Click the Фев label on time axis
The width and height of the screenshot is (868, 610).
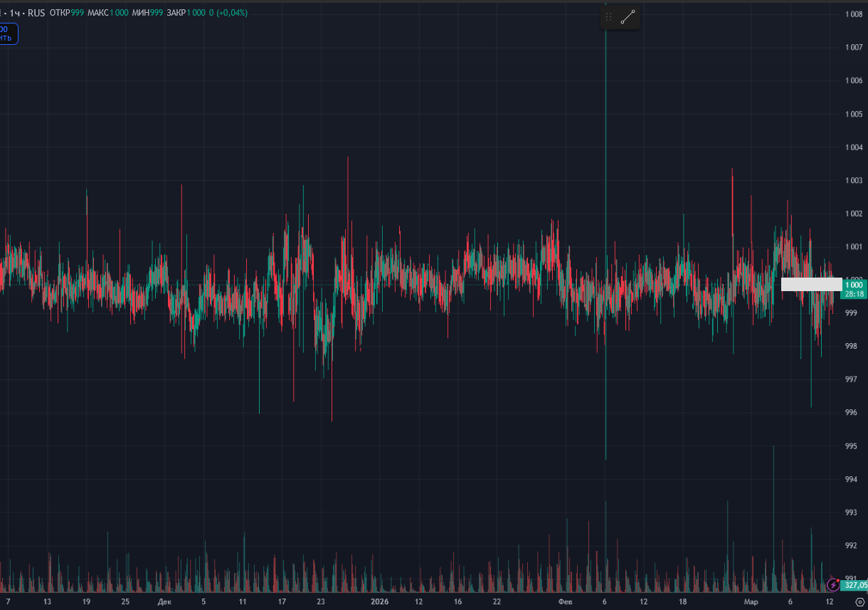point(565,601)
